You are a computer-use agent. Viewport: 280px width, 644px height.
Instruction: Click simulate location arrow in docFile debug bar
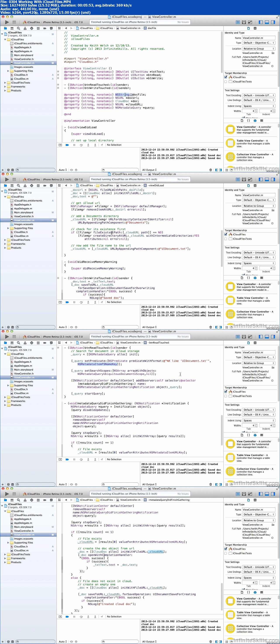tap(102, 145)
